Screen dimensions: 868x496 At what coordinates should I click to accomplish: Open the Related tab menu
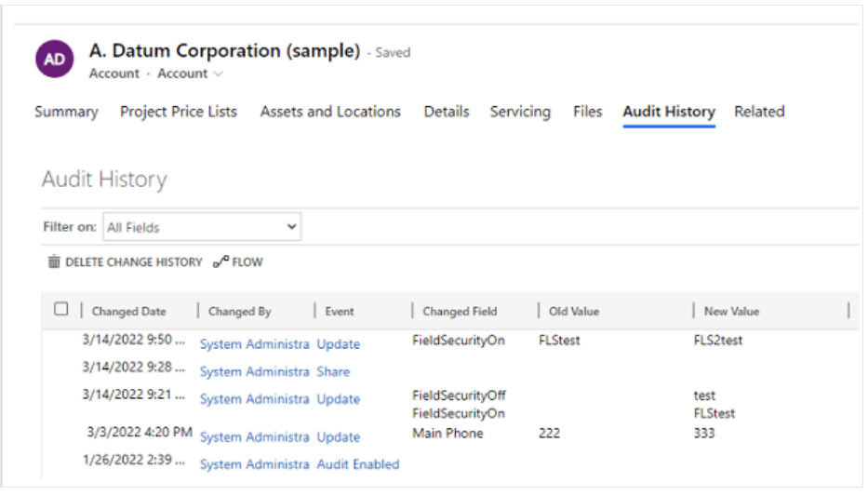758,112
